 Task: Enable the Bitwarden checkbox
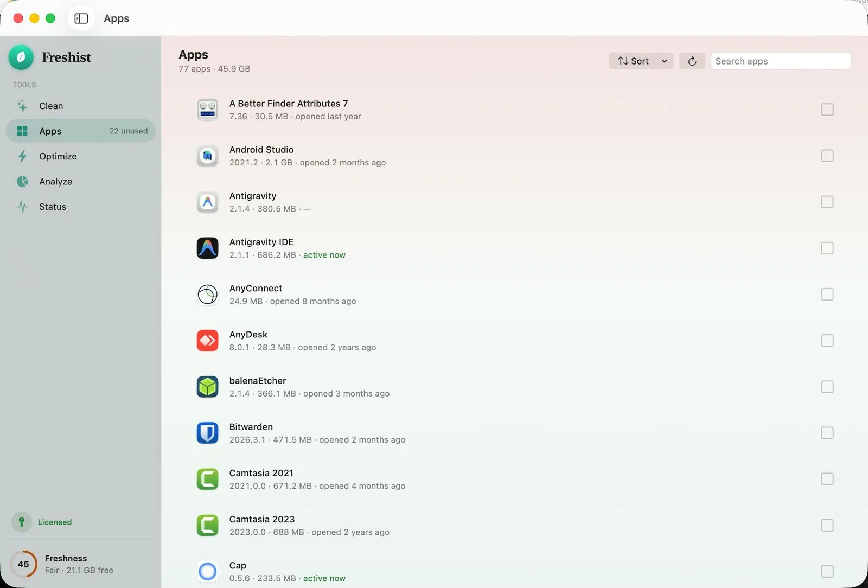827,433
